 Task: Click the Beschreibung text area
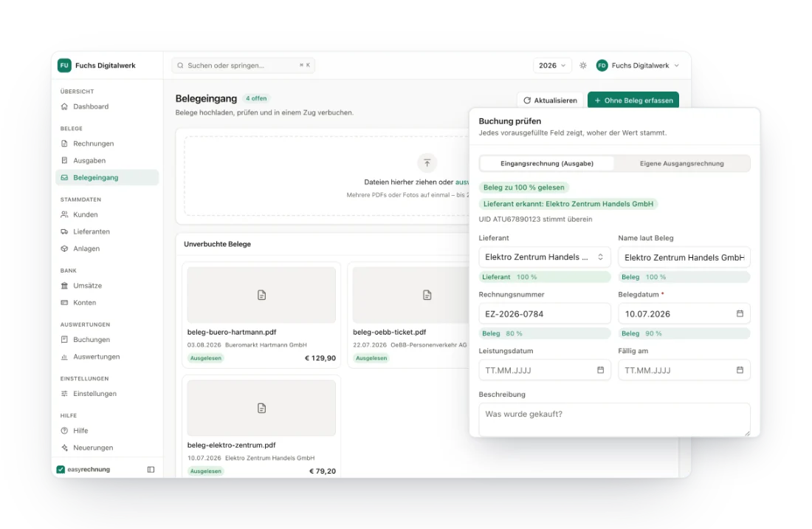click(x=615, y=420)
